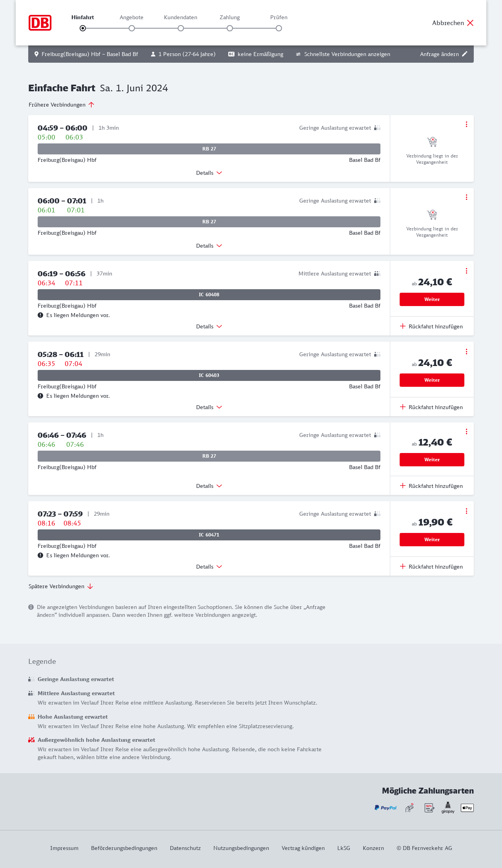Viewport: 502px width, 868px height.
Task: Click the DB logo
Action: tap(40, 23)
